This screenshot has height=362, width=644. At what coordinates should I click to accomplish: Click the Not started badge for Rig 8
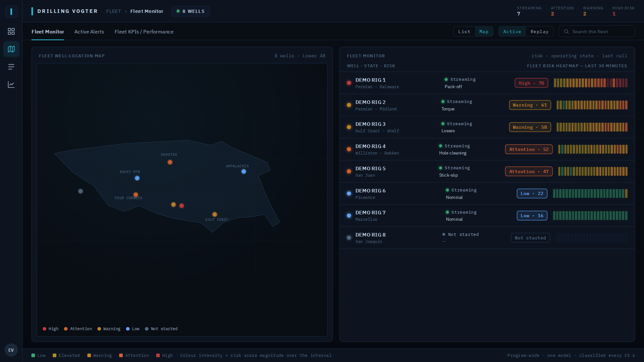(530, 238)
